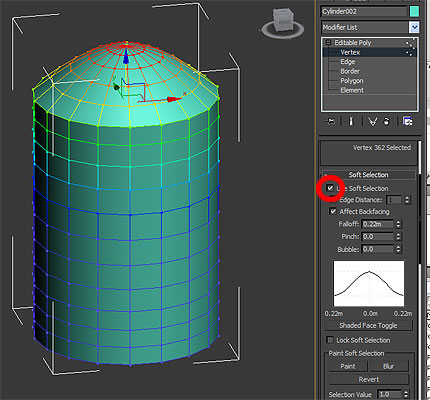Click the Falloff value field
430x400 pixels.
click(x=378, y=224)
